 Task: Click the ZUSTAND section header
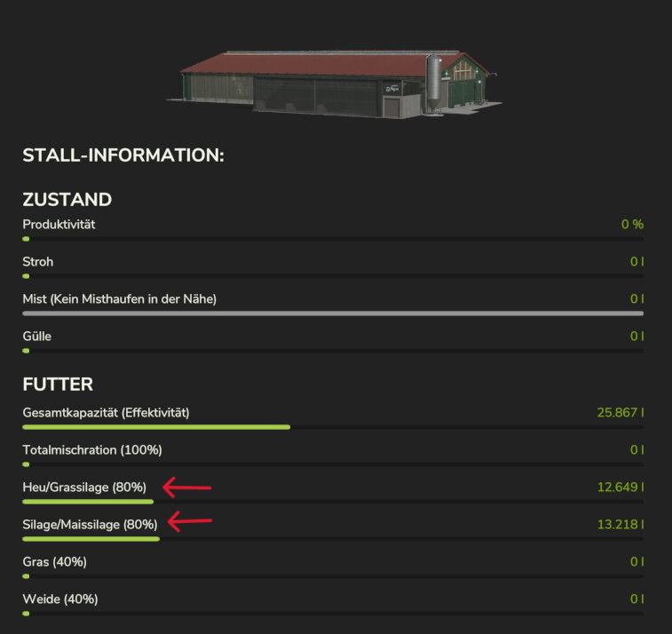(x=67, y=199)
